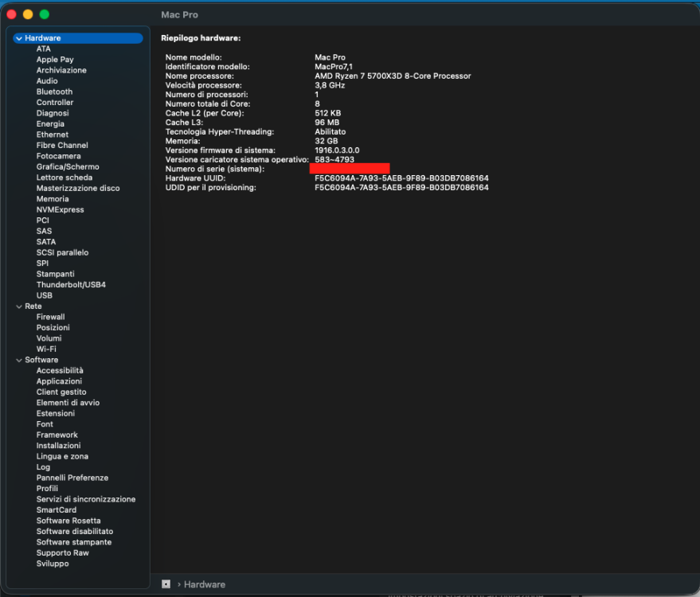The image size is (700, 597).
Task: Open the SATA entry
Action: pyautogui.click(x=46, y=242)
